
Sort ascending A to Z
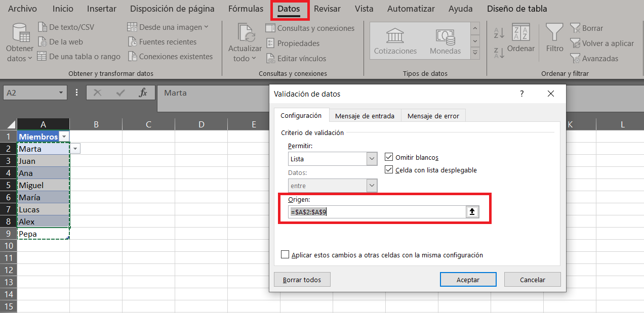[x=499, y=33]
